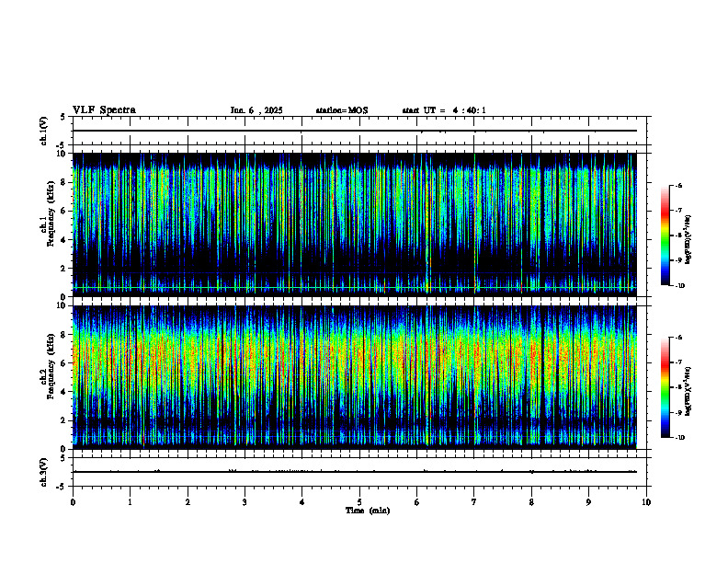Click the ch.1 spectrogram "8" kHz tick label
This screenshot has width=728, height=563.
(65, 182)
